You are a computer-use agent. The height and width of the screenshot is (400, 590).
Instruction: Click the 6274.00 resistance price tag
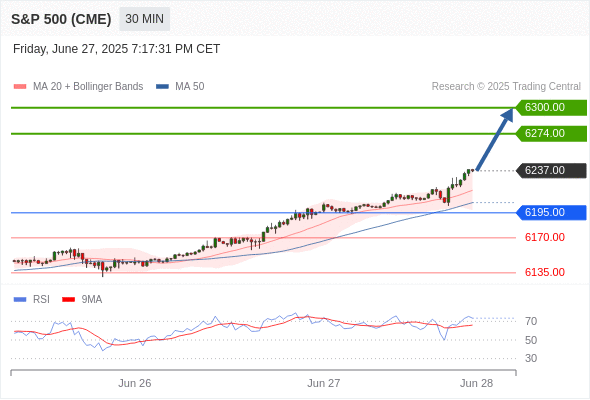pyautogui.click(x=551, y=134)
